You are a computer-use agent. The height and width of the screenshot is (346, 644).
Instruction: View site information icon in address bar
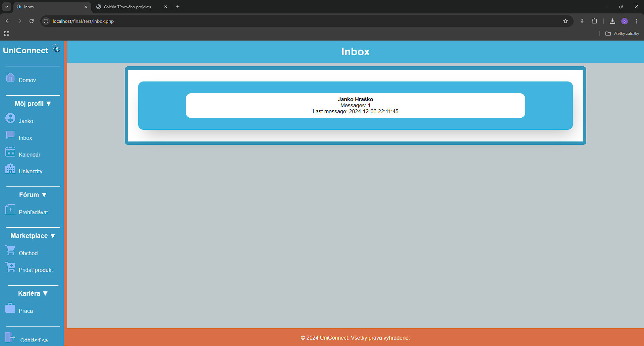[x=46, y=21]
